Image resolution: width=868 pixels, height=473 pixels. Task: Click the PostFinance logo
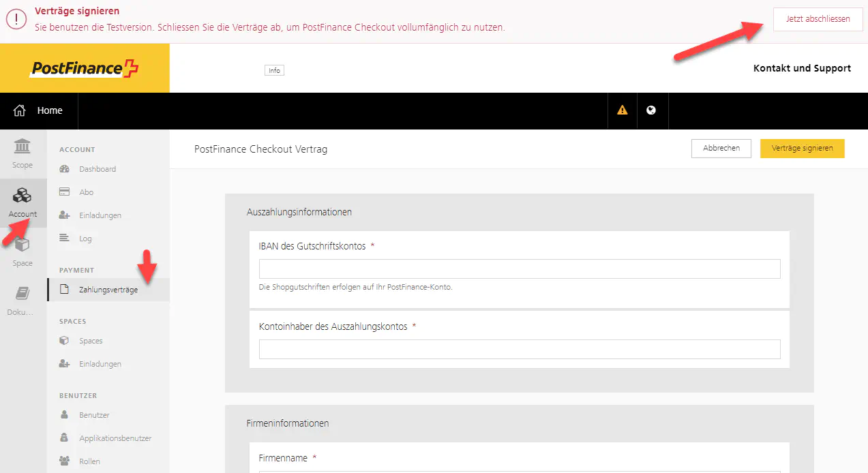85,68
